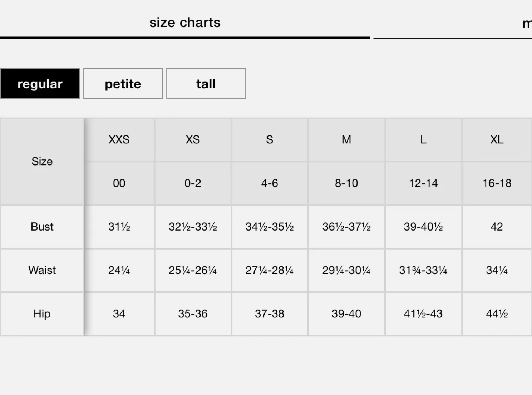Switch to the tall size chart
The image size is (532, 395).
206,84
